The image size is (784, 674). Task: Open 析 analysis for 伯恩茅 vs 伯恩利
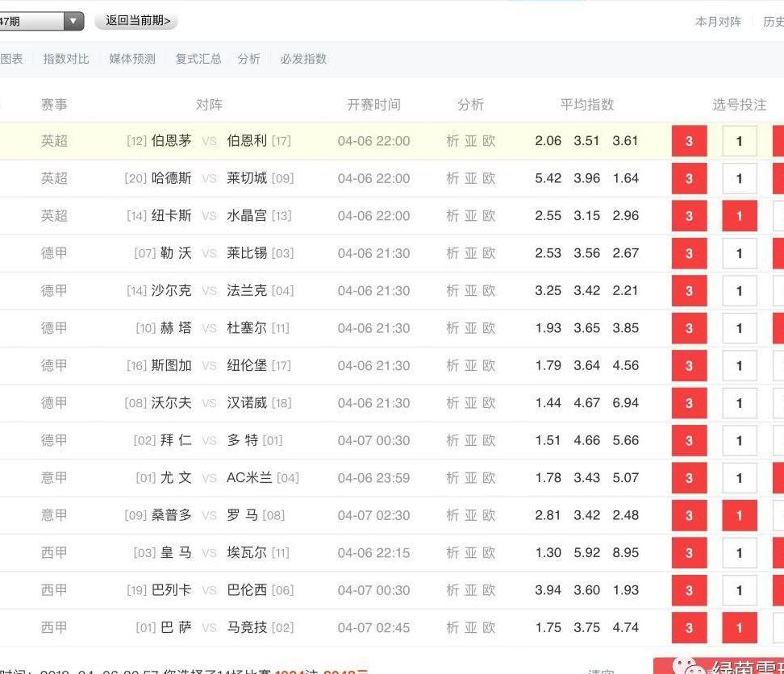click(452, 140)
